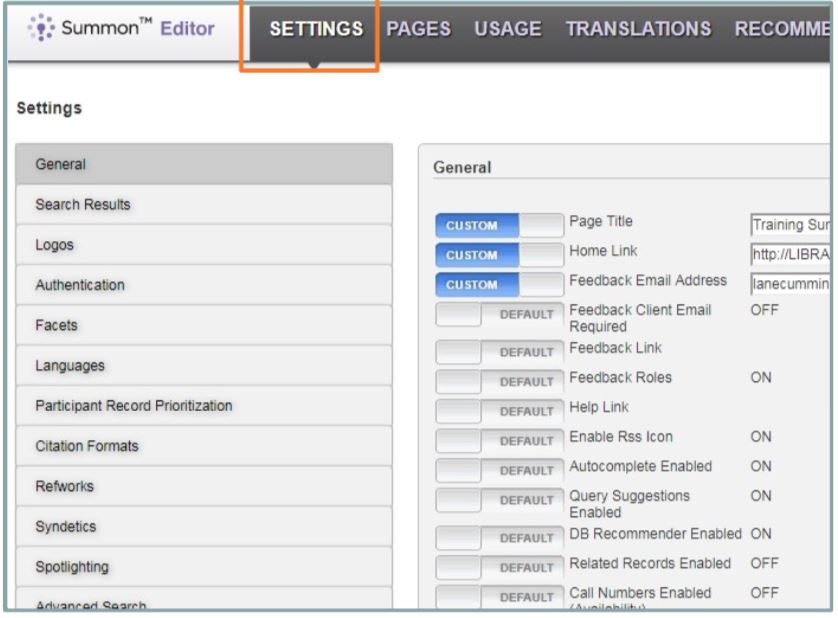The width and height of the screenshot is (838, 618).
Task: Click the 'Page Title' label
Action: (601, 221)
